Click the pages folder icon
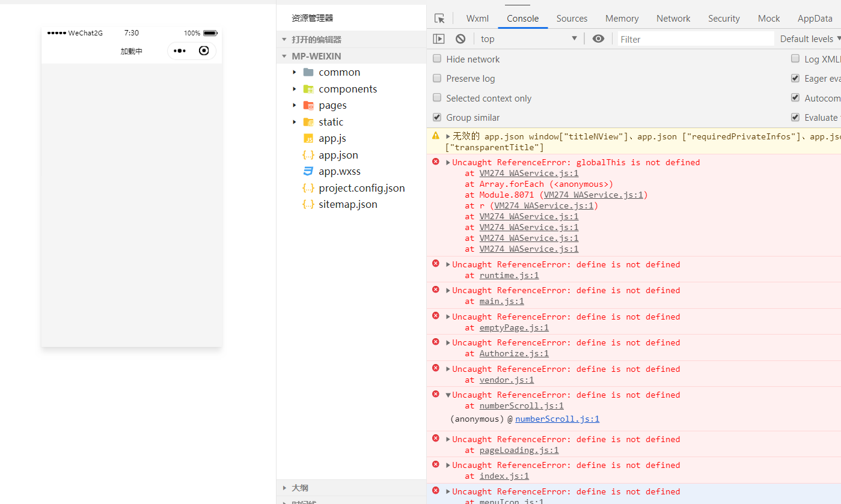The height and width of the screenshot is (504, 841). [308, 105]
